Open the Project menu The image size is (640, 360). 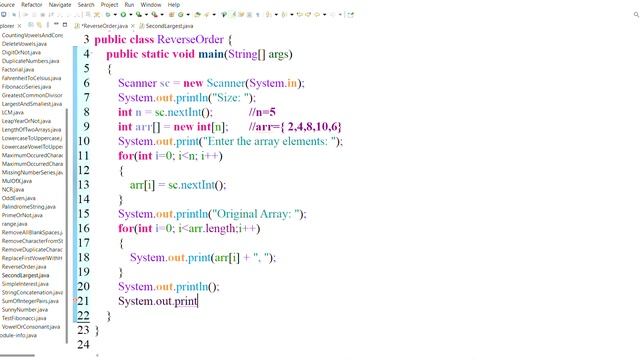[109, 4]
